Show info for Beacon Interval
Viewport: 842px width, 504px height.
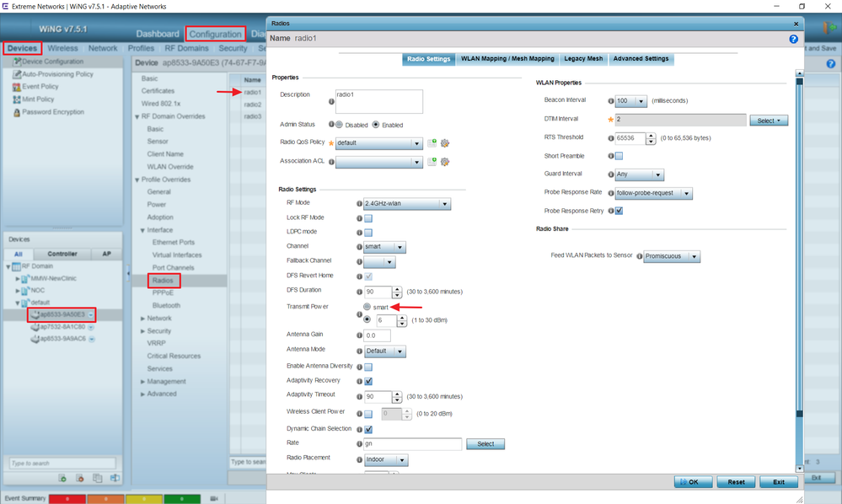[610, 101]
